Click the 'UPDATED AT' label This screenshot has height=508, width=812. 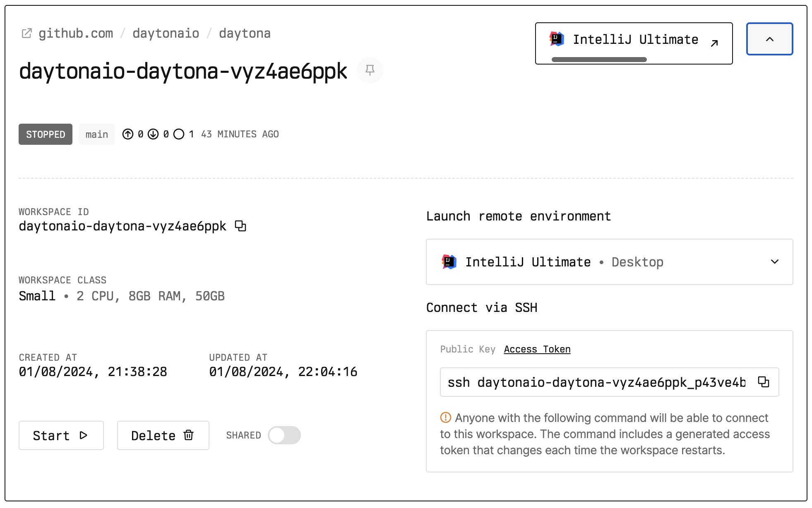(x=238, y=357)
